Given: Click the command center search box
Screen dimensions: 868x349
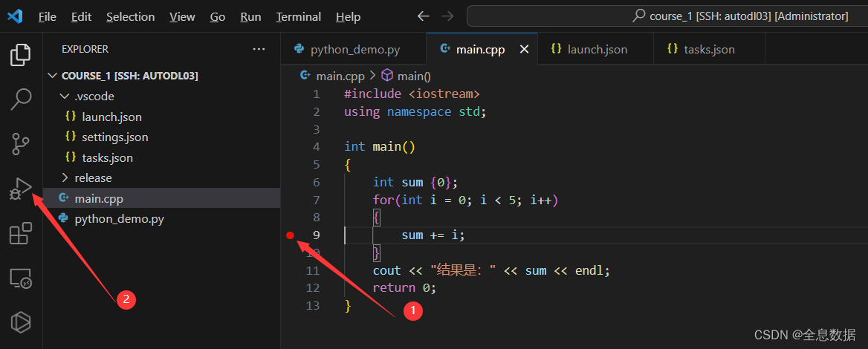Looking at the screenshot, I should [x=667, y=16].
